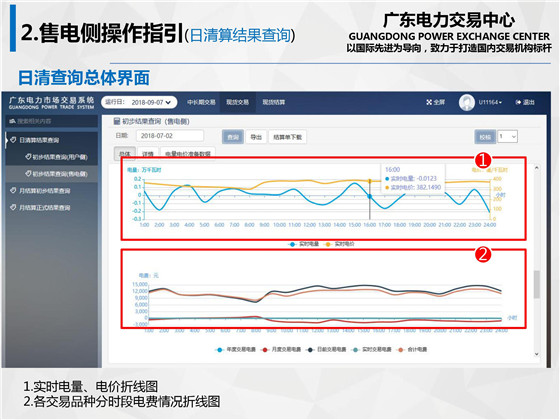Screen dimensions: 560x420
Task: Click the user avatar picture
Action: (466, 102)
